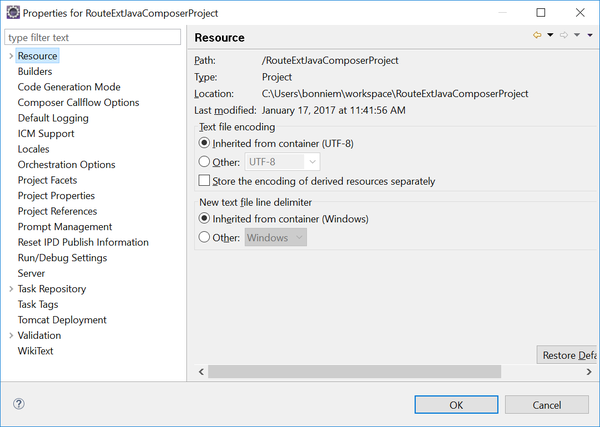Open the forward history dropdown arrow
The width and height of the screenshot is (600, 427).
click(577, 35)
